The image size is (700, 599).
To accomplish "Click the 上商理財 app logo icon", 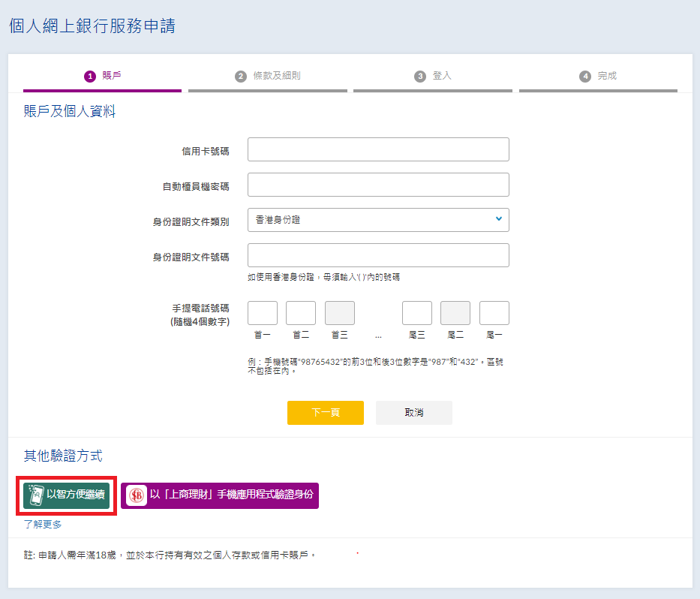I will pos(137,495).
